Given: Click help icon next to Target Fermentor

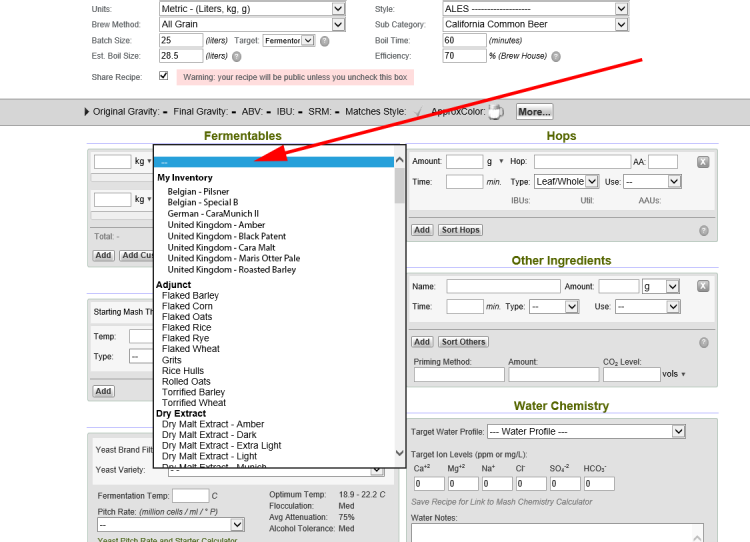Looking at the screenshot, I should point(324,41).
